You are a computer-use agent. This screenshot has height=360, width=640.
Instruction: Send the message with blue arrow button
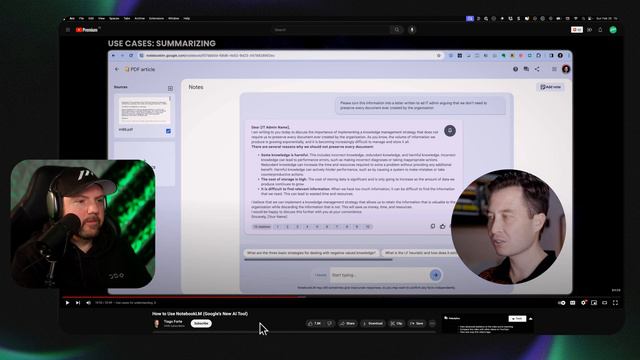tap(436, 275)
